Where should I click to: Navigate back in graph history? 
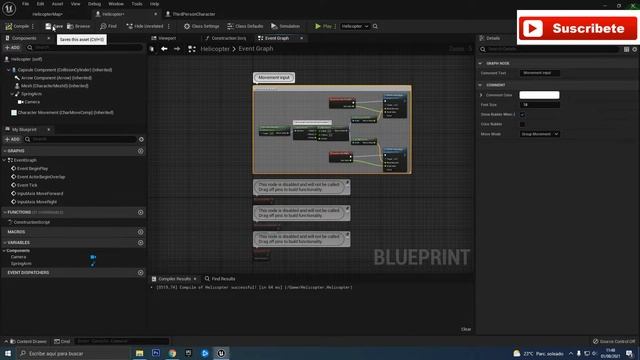164,49
